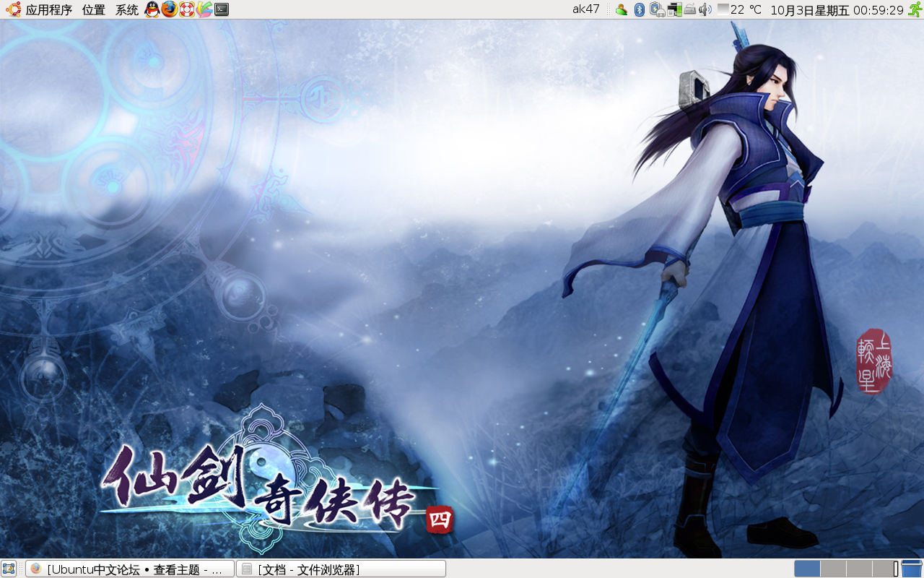Switch to the first workspace
This screenshot has width=924, height=578.
click(807, 569)
